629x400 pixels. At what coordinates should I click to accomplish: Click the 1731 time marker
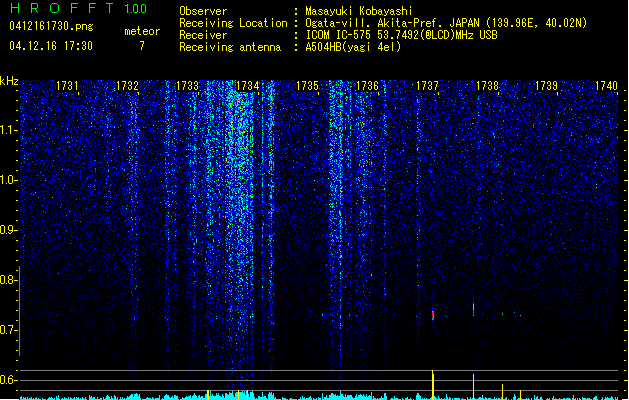coord(67,86)
